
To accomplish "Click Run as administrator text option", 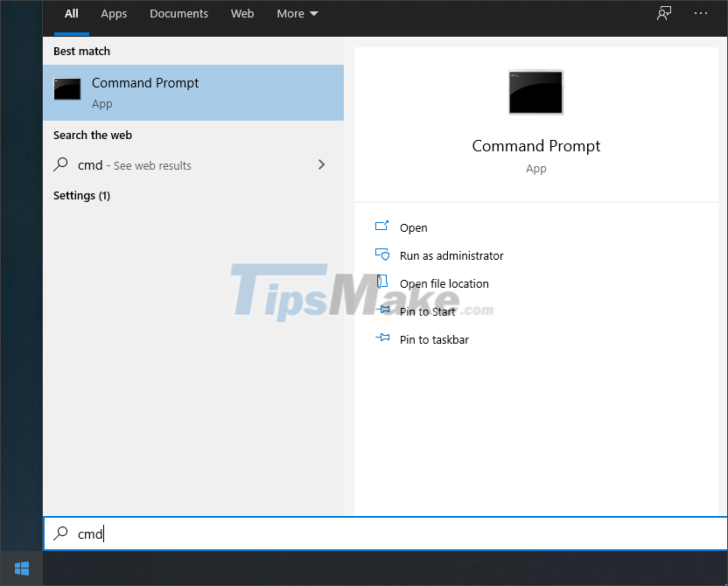I will click(451, 255).
